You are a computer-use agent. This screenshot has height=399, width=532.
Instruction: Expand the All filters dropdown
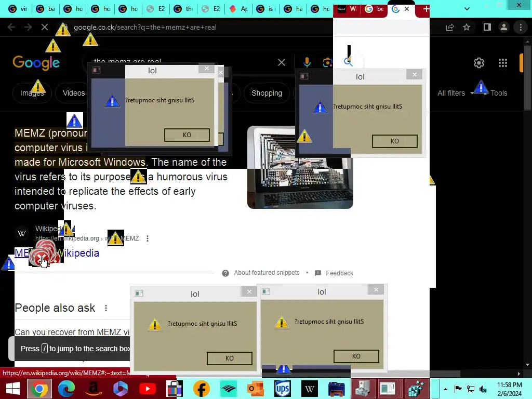point(451,93)
